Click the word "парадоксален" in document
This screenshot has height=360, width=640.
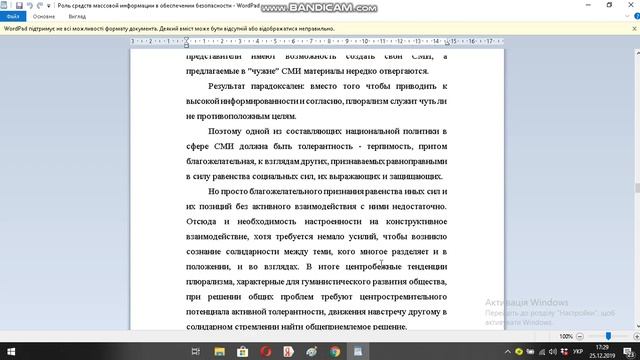pos(277,86)
